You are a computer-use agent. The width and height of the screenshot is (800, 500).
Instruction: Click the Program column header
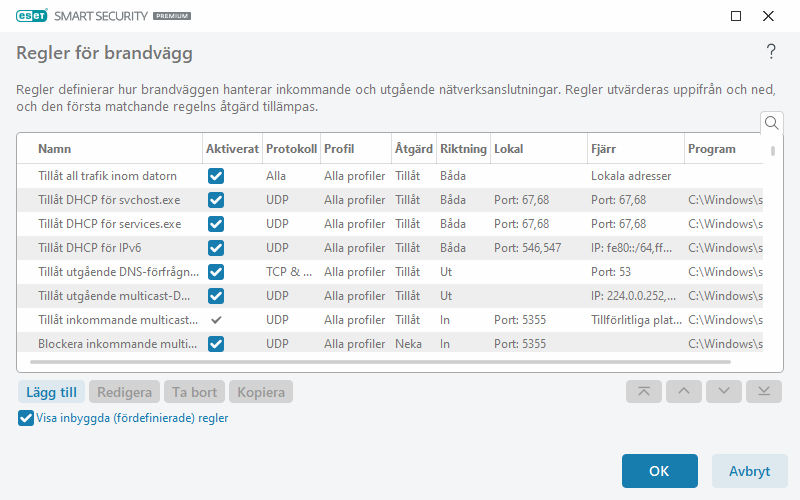pos(724,149)
